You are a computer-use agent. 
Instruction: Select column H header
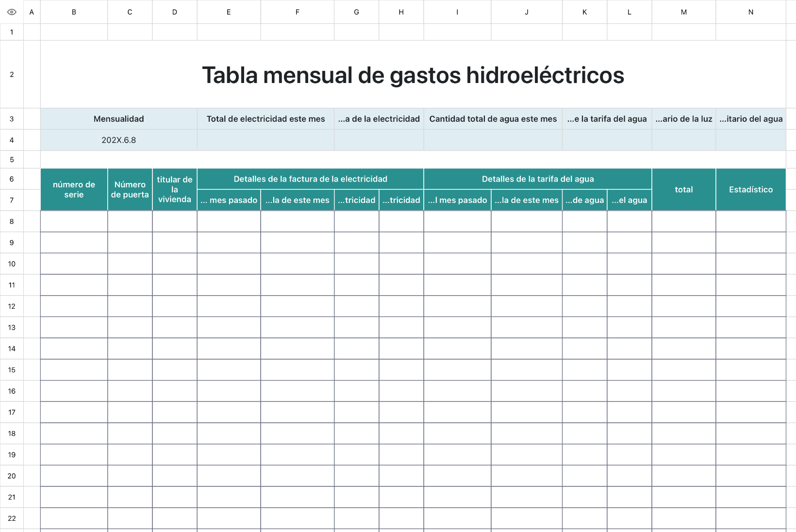point(401,12)
